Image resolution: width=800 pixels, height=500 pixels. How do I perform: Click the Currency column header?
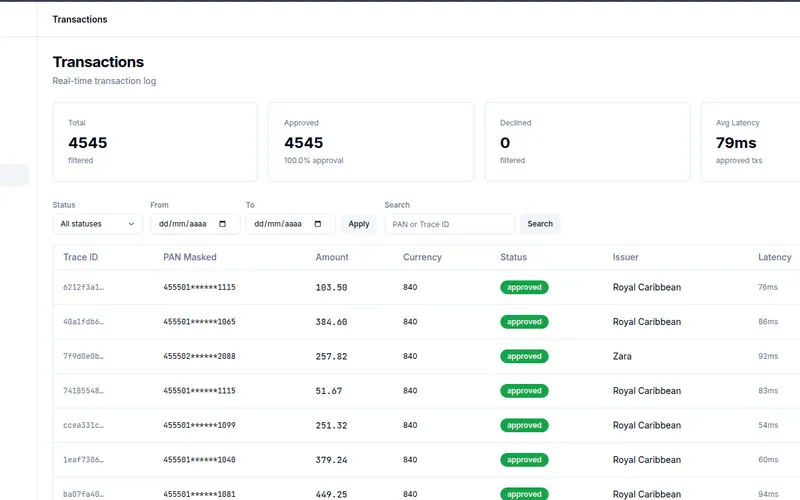click(422, 257)
